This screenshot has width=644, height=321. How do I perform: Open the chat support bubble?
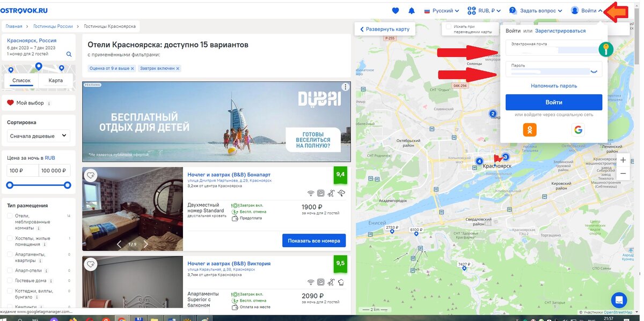pyautogui.click(x=619, y=300)
